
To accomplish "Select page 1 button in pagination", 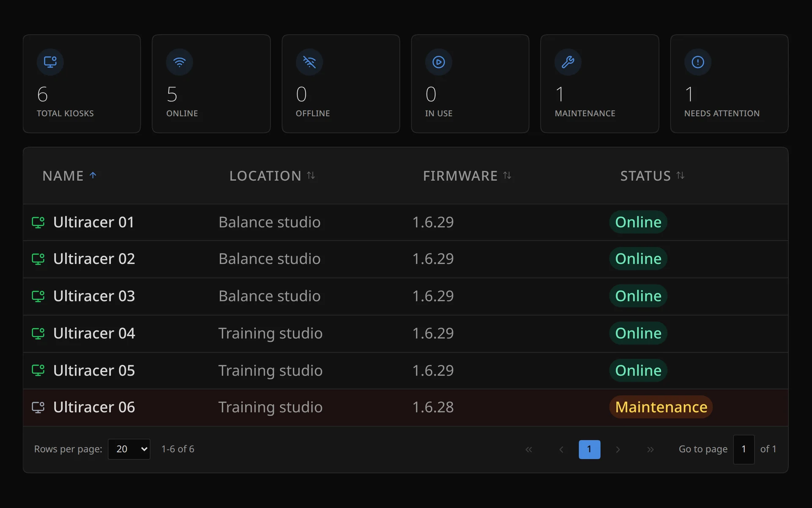I will (590, 450).
